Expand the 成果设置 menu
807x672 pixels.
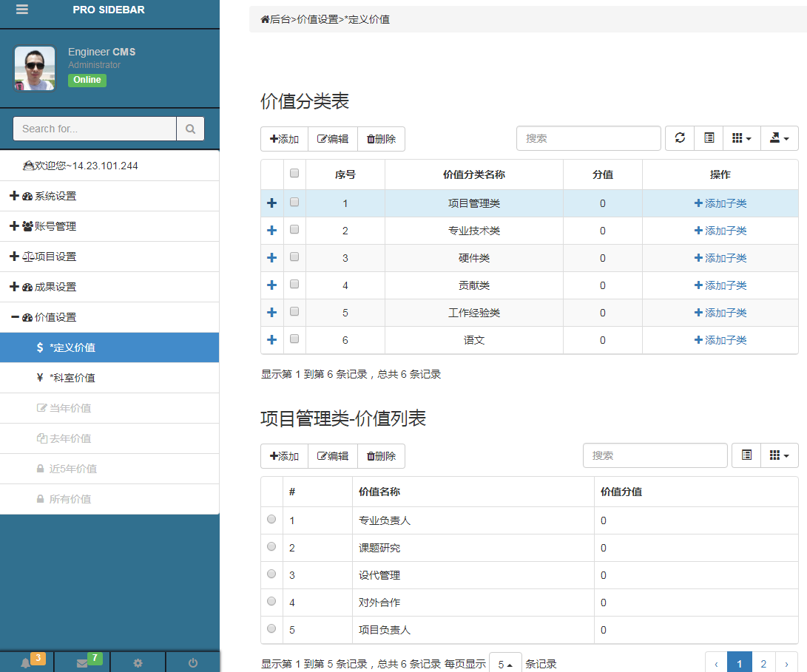[109, 287]
